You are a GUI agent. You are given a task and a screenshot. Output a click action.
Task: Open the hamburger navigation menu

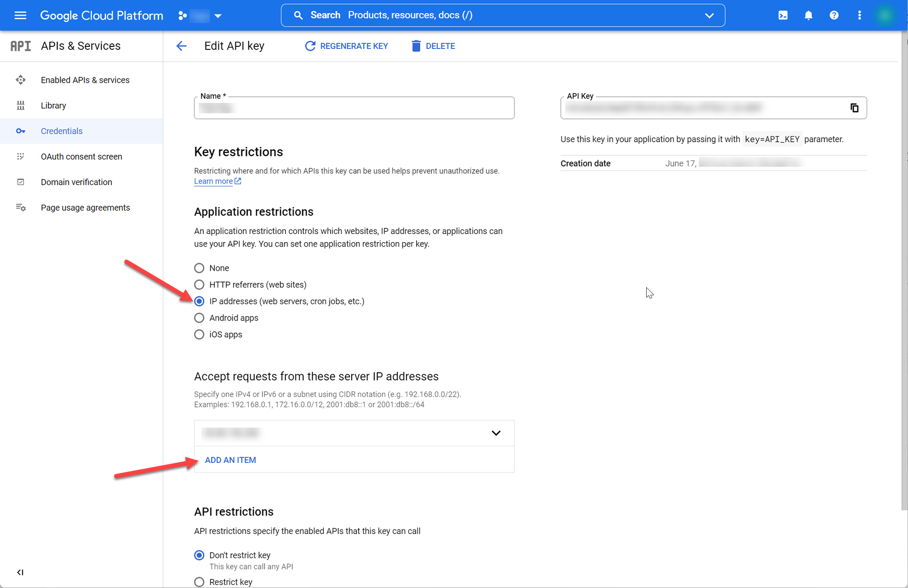20,15
